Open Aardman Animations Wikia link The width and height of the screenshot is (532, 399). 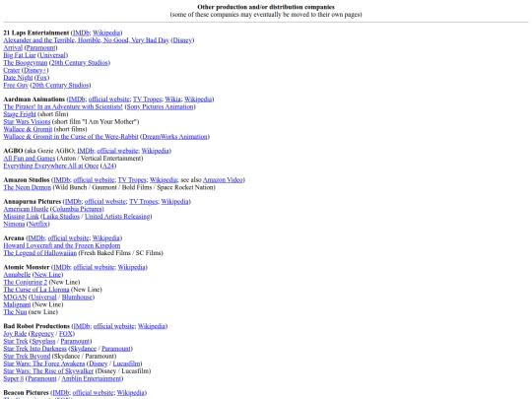(x=173, y=100)
